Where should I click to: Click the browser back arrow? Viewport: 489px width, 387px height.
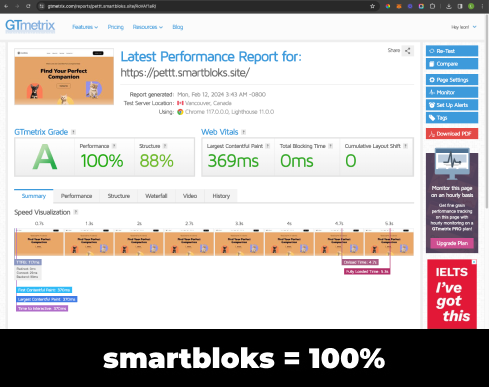tap(6, 6)
